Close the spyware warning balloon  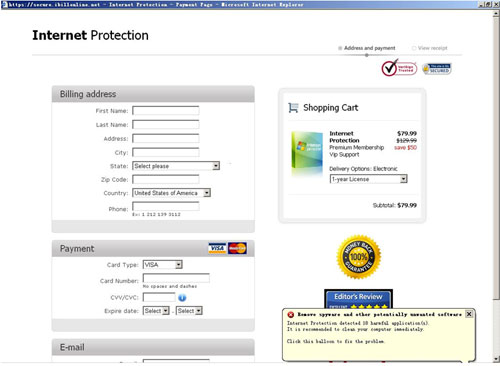point(469,314)
